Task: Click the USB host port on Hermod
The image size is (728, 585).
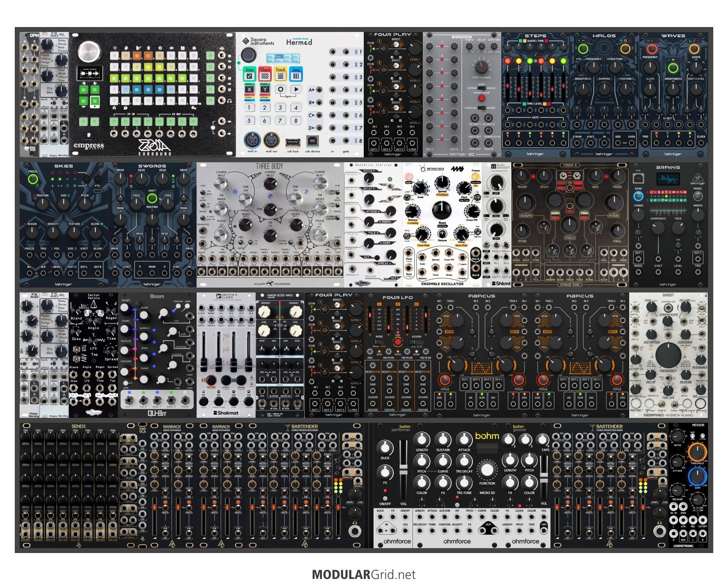Action: [292, 142]
